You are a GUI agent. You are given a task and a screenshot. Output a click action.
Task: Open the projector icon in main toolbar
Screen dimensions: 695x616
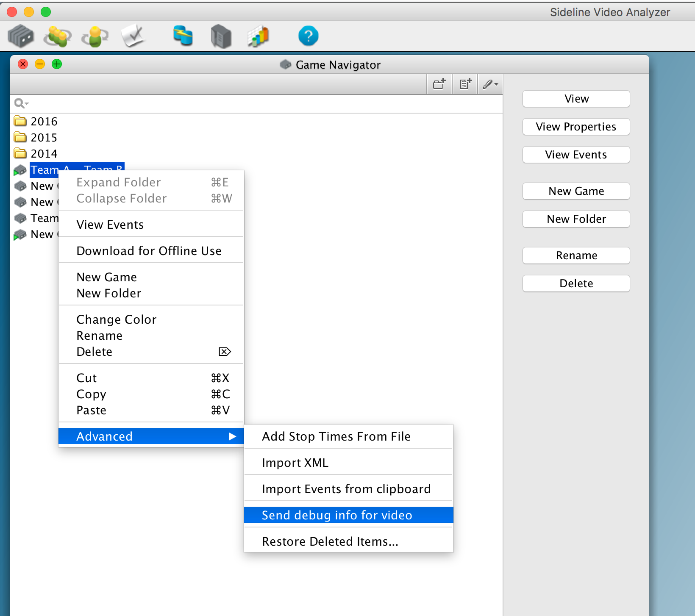click(x=21, y=36)
